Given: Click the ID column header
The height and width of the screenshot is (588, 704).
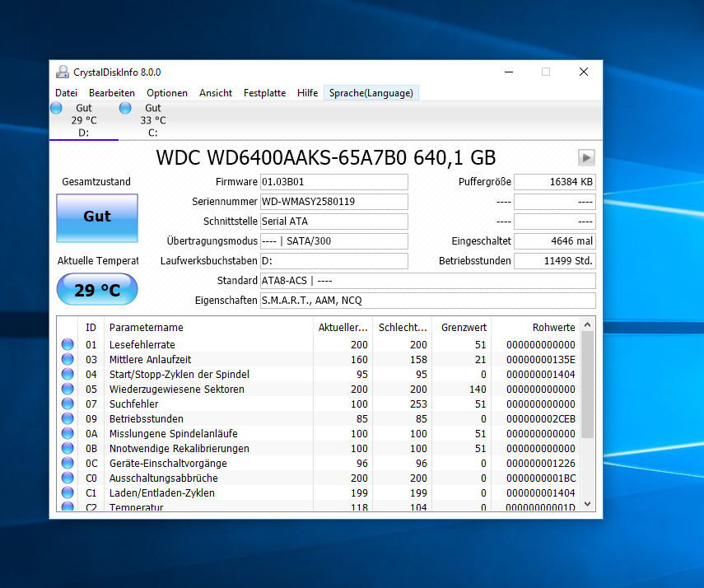Looking at the screenshot, I should pos(91,328).
